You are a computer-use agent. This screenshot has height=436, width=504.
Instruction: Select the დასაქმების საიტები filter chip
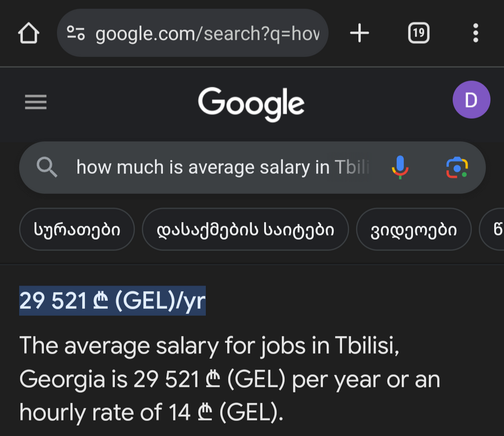coord(245,230)
